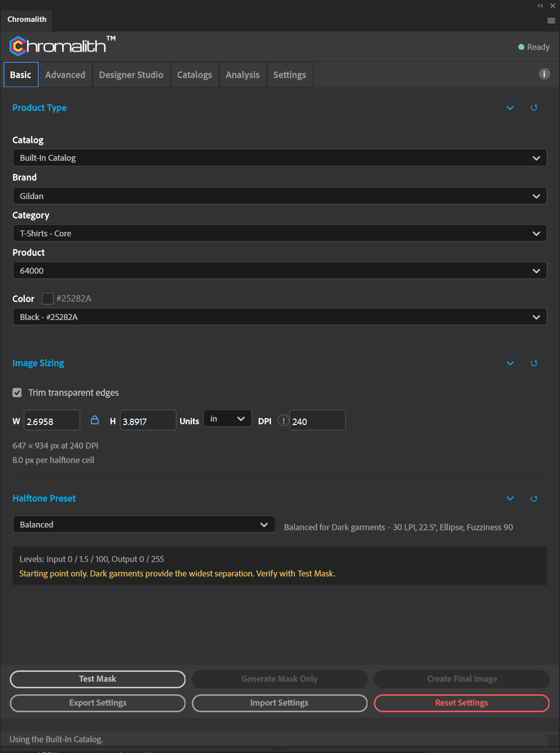Toggle the aspect ratio lock icon
Viewport: 560px width, 753px height.
point(94,420)
